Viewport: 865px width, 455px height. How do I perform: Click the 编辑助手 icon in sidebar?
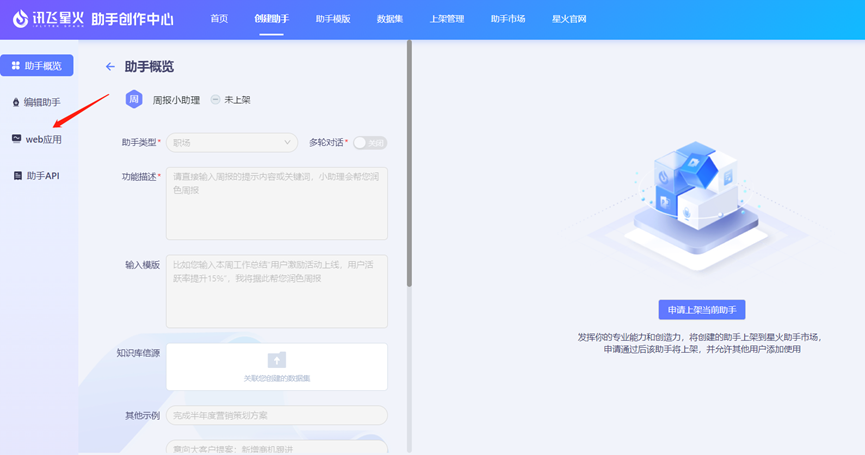[x=16, y=102]
